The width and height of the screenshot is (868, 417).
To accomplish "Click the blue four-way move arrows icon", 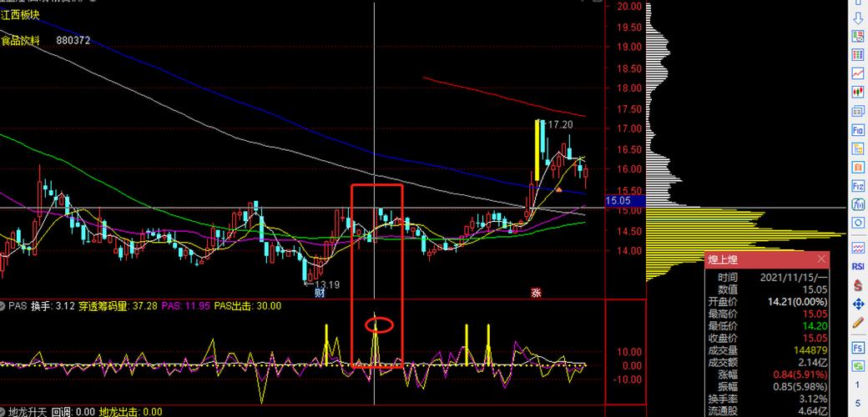I will pos(858,304).
